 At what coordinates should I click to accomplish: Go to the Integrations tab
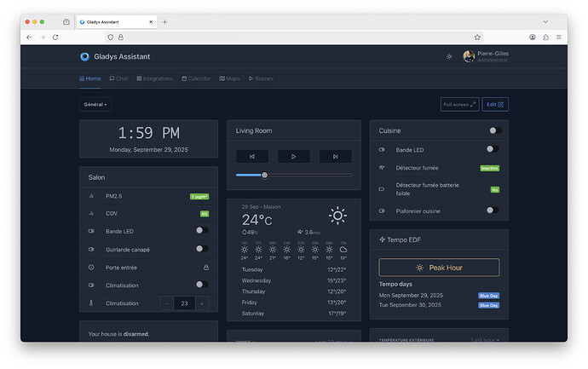[x=154, y=78]
